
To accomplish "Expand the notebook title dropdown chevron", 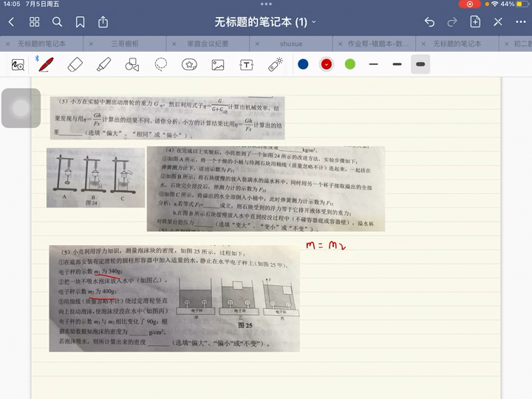I will click(x=314, y=22).
